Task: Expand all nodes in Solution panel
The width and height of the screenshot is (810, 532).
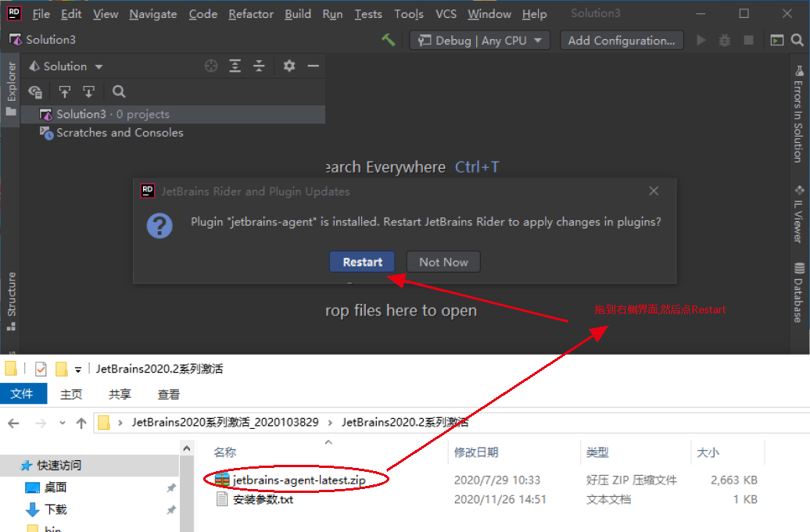Action: coord(235,66)
